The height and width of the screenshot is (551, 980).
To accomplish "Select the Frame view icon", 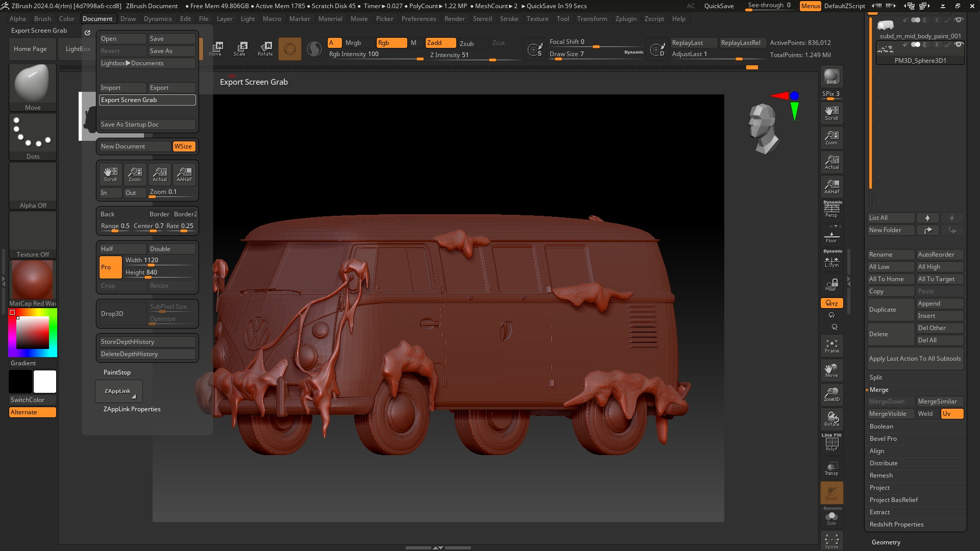I will point(831,346).
